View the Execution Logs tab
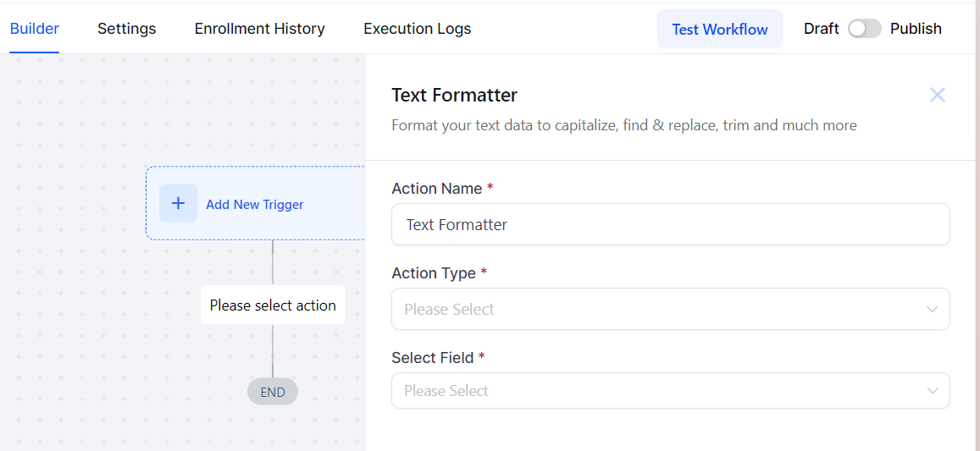This screenshot has width=980, height=451. click(418, 29)
